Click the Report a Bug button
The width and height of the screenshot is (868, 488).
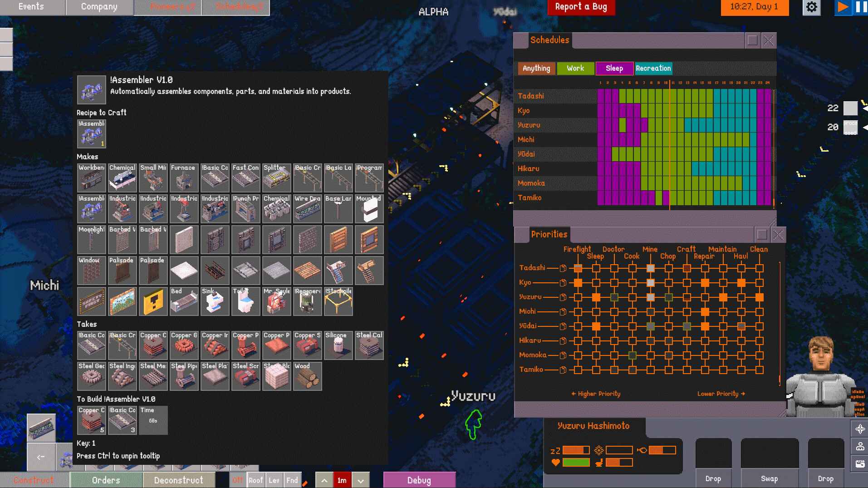coord(581,7)
